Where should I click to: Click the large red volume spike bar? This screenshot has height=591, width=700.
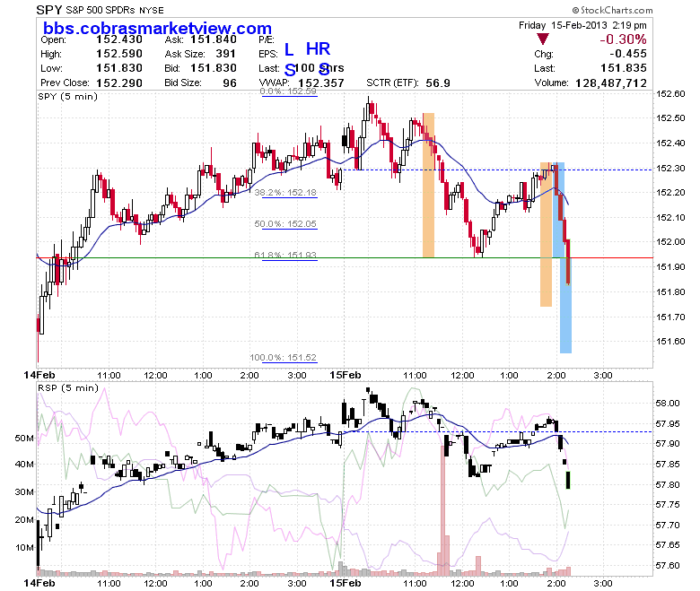tap(442, 510)
